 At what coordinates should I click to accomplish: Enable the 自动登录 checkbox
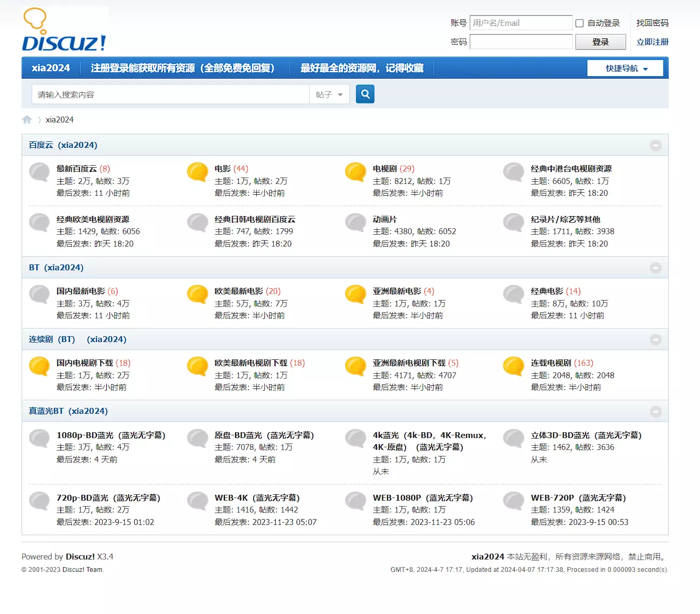pyautogui.click(x=580, y=23)
